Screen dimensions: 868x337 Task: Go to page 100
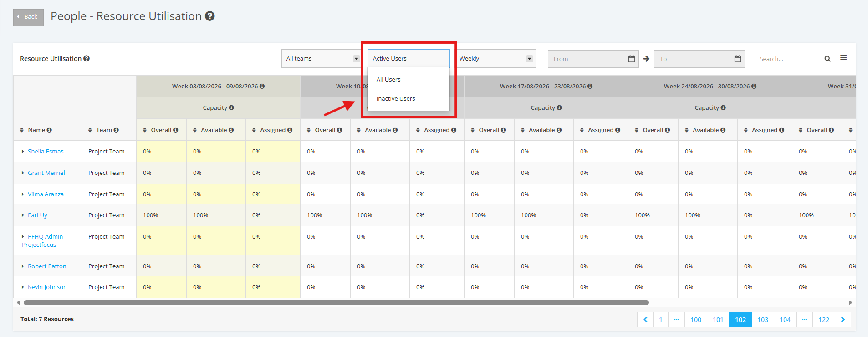coord(696,320)
